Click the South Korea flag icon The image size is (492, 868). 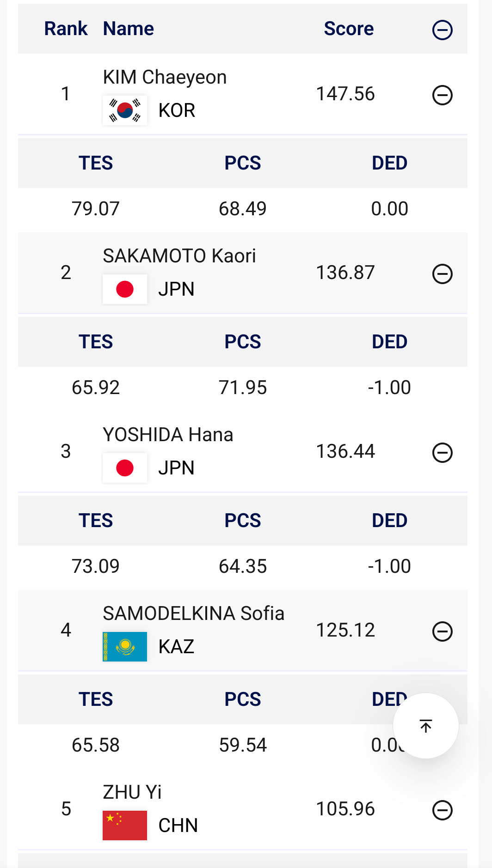(x=125, y=110)
